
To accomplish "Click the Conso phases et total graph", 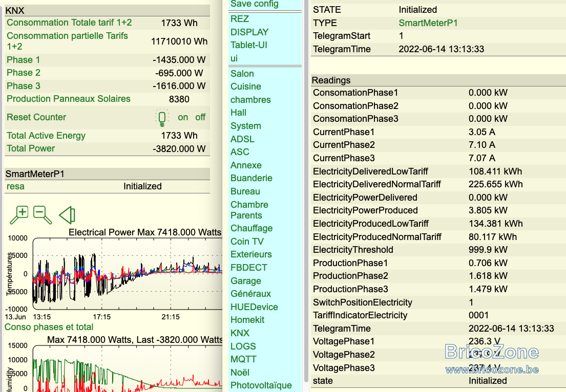I will point(128,368).
